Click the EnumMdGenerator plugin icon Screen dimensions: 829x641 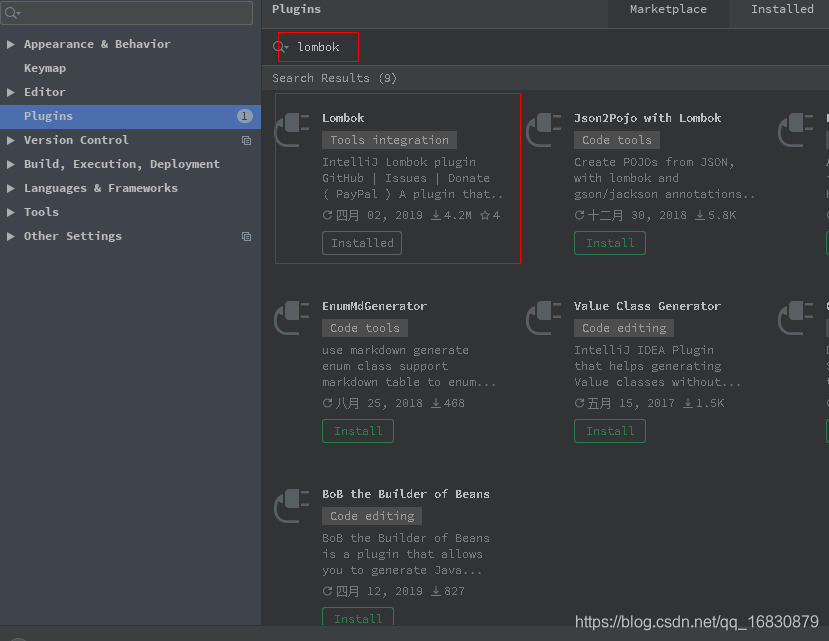[292, 318]
